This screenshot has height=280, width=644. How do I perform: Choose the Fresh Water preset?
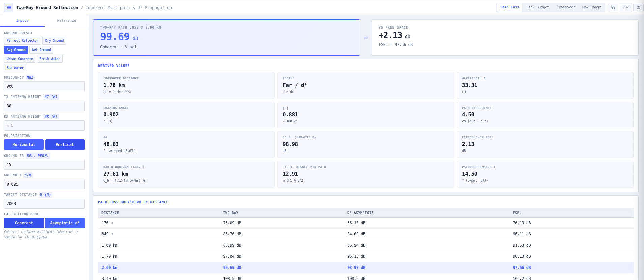[x=50, y=59]
